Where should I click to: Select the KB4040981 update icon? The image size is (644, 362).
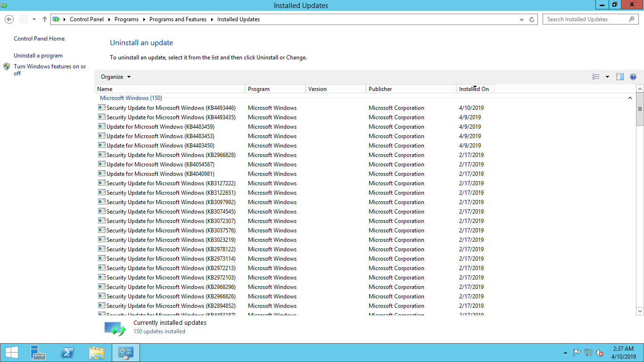click(x=101, y=173)
